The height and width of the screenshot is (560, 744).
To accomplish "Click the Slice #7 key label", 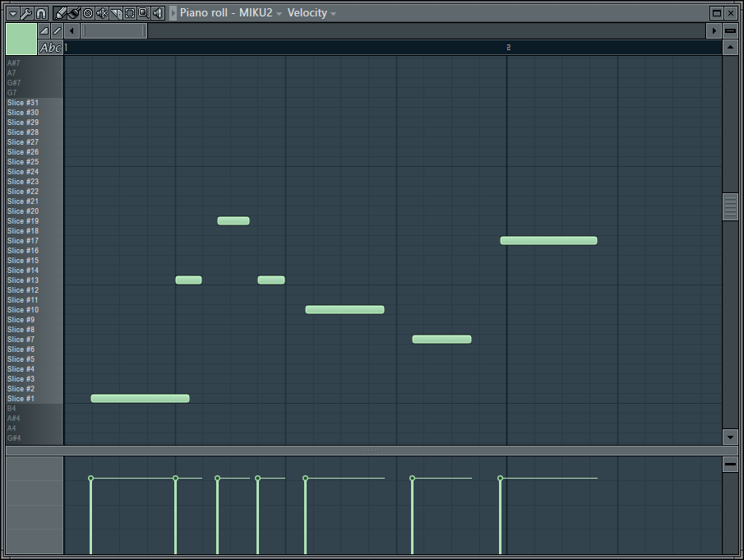I will pyautogui.click(x=21, y=340).
